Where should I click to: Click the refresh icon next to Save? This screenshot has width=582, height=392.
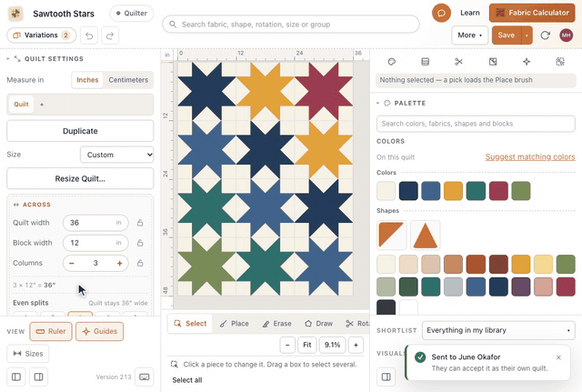545,35
